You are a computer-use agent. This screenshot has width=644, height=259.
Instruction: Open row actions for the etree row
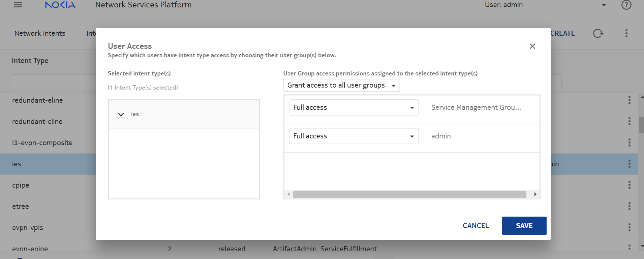click(x=629, y=206)
